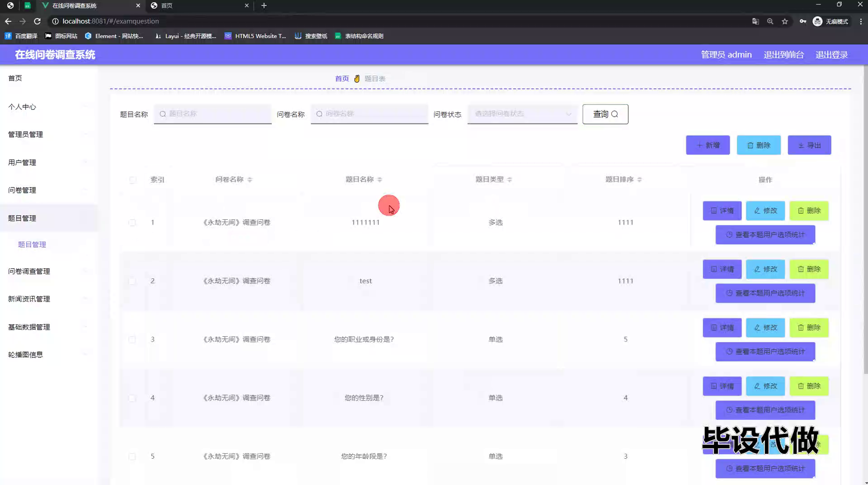
Task: Switch to the 首页 browser tab
Action: (x=199, y=5)
